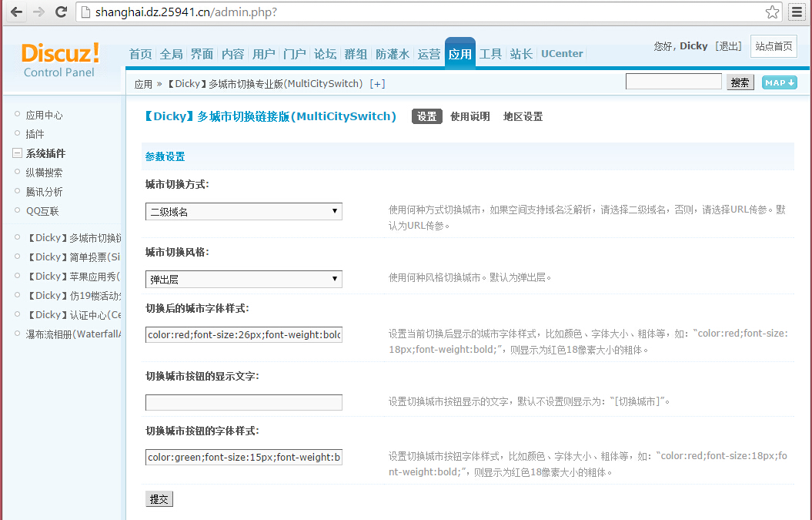Click the 【Dicky】多城市切换链接版 plugin title

coord(270,116)
